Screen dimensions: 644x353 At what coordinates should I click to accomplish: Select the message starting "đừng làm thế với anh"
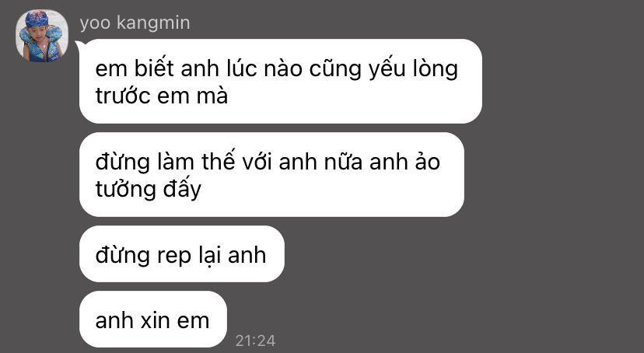pyautogui.click(x=271, y=174)
